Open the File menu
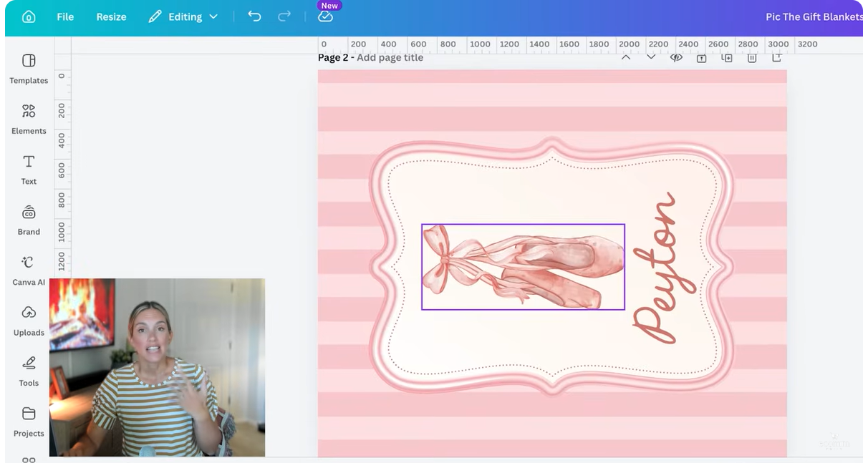The width and height of the screenshot is (868, 463). pos(65,16)
